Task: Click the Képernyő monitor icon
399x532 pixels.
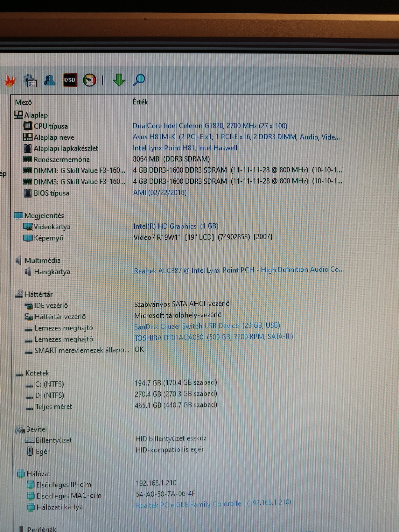Action: pyautogui.click(x=28, y=238)
